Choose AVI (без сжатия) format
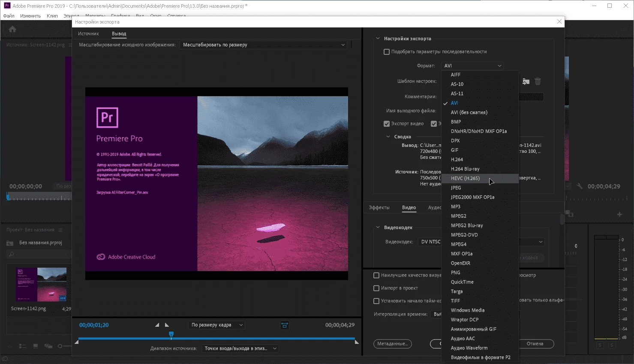The width and height of the screenshot is (634, 364). pos(480,112)
